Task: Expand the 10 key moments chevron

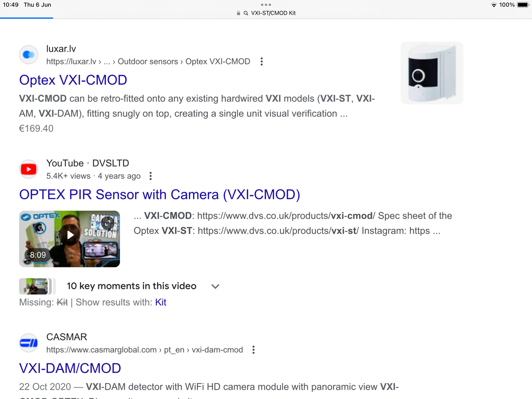Action: [215, 286]
